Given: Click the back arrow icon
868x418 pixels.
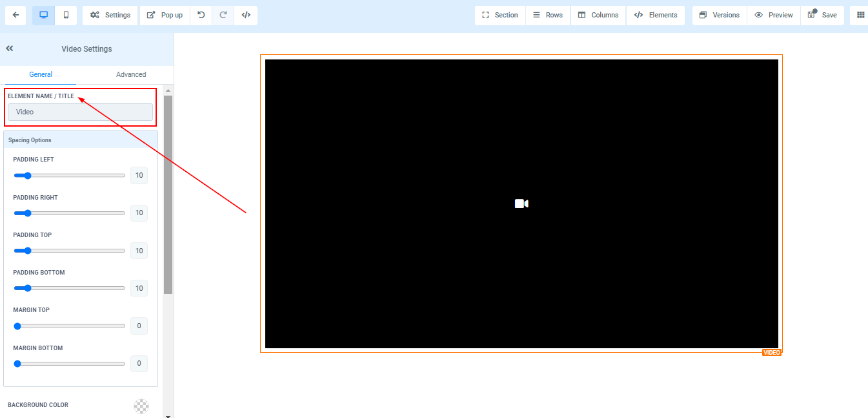Looking at the screenshot, I should 15,15.
